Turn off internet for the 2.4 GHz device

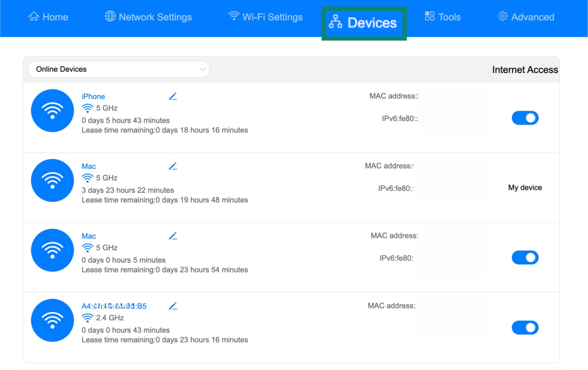click(x=525, y=328)
